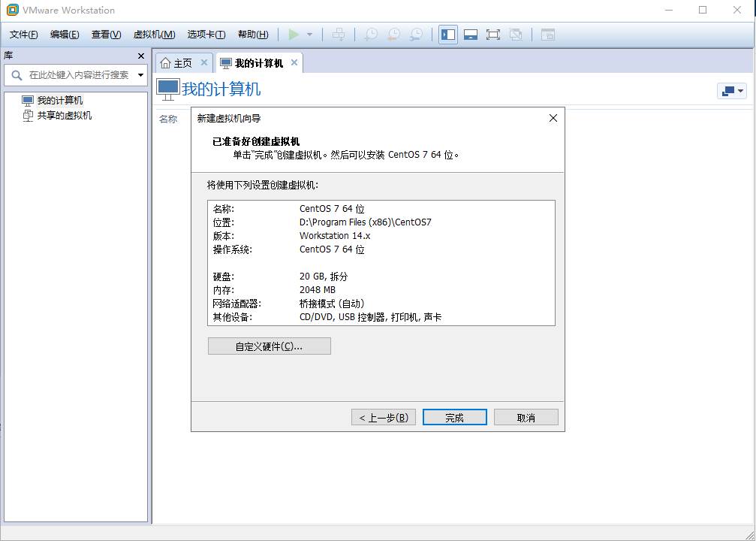Viewport: 756px width, 541px height.
Task: Click the 名称 column header
Action: [x=168, y=119]
